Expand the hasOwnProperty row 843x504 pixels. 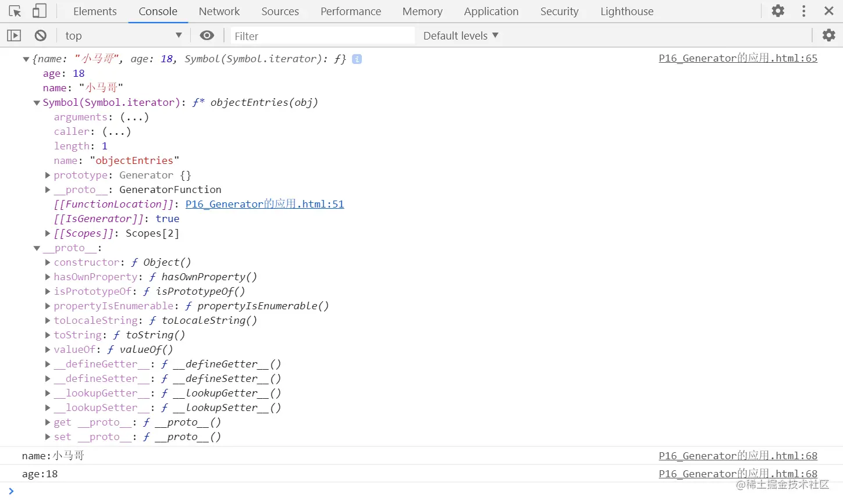pos(48,277)
